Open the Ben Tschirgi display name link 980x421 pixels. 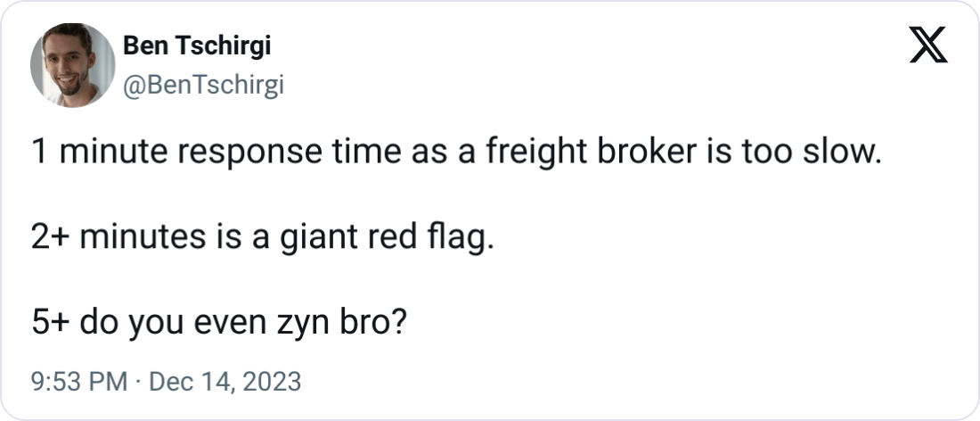pos(197,45)
